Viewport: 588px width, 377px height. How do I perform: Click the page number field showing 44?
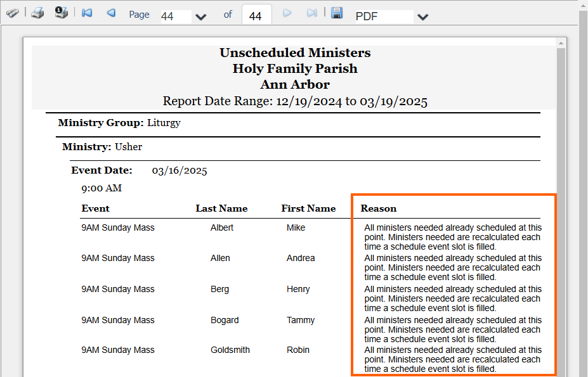tap(176, 16)
